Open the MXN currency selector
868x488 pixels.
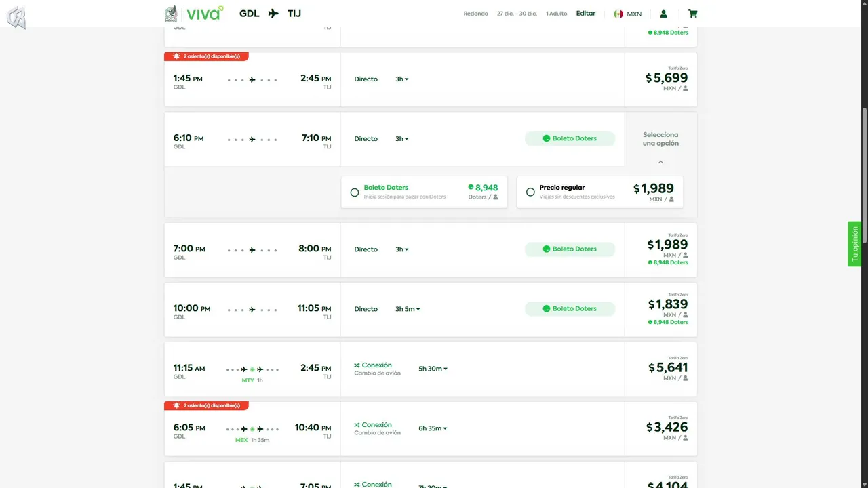click(x=628, y=14)
